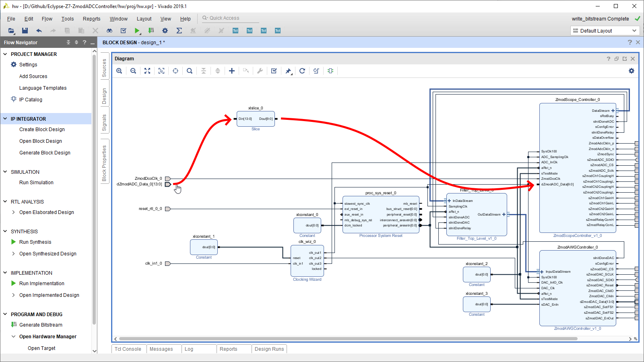This screenshot has height=362, width=644.
Task: Click the wrench customize block icon
Action: (260, 71)
